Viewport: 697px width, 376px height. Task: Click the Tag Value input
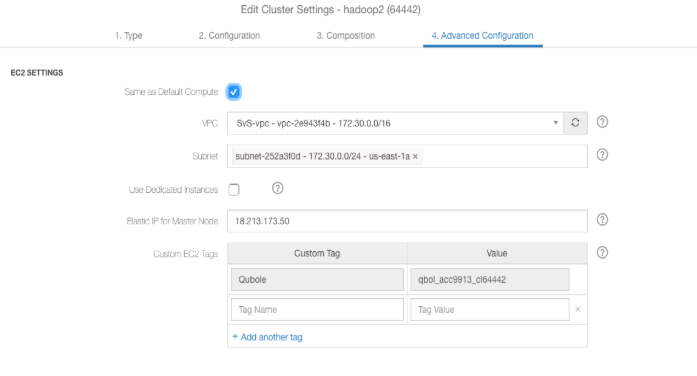coord(490,310)
